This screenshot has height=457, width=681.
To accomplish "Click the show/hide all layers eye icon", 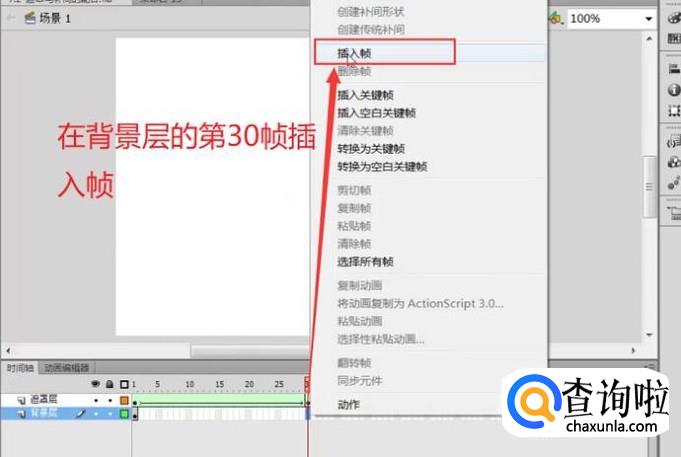I will pyautogui.click(x=97, y=384).
